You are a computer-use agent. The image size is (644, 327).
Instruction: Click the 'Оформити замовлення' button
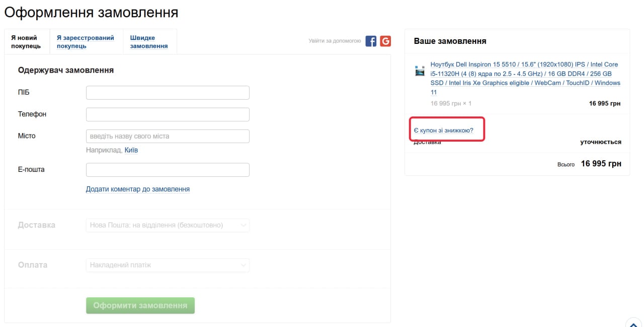[x=140, y=305]
